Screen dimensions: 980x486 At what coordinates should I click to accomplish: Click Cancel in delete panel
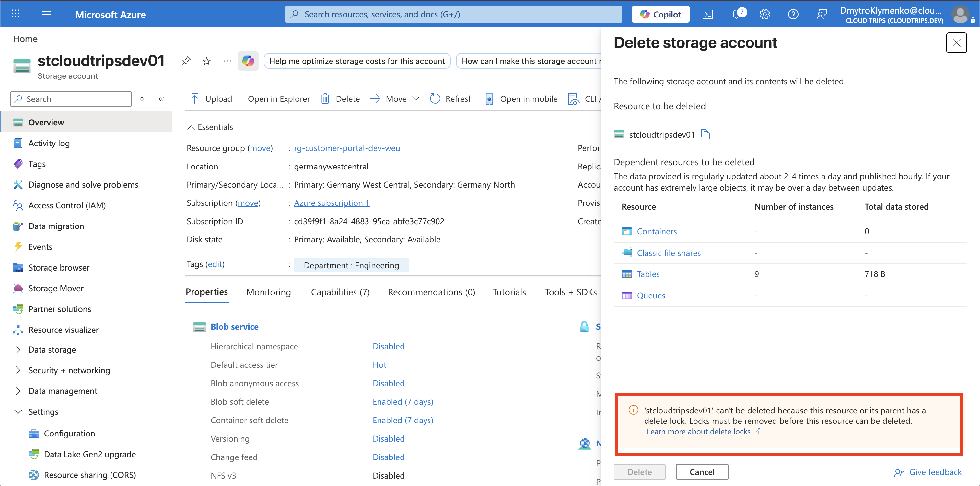[702, 471]
